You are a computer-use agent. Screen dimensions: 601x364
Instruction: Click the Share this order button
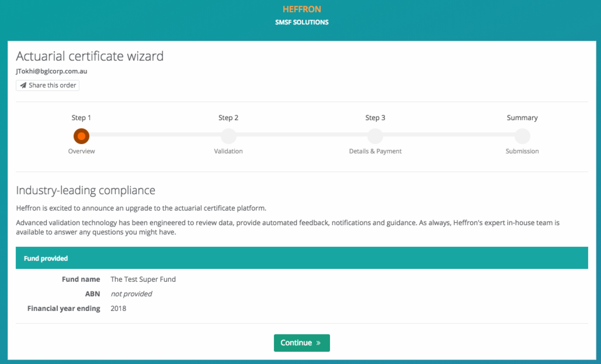tap(48, 85)
